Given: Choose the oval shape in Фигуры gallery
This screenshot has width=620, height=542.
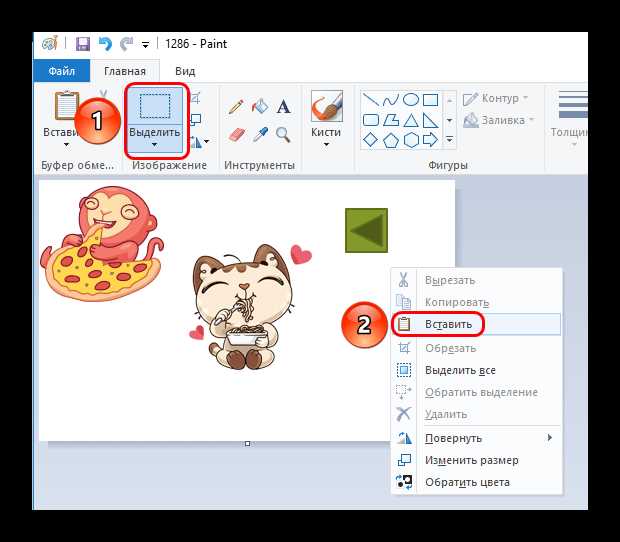Looking at the screenshot, I should coord(411,100).
